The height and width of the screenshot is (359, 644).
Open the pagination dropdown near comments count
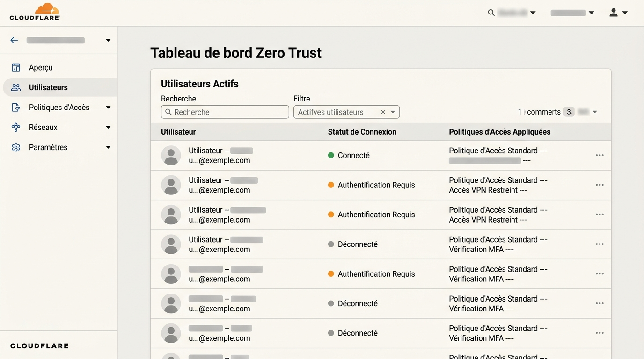click(595, 112)
